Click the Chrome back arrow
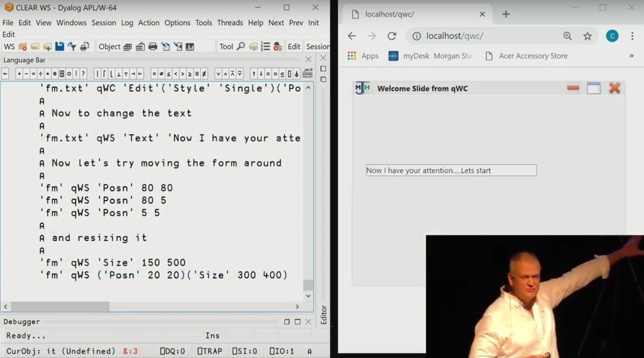644x358 pixels. coord(352,36)
